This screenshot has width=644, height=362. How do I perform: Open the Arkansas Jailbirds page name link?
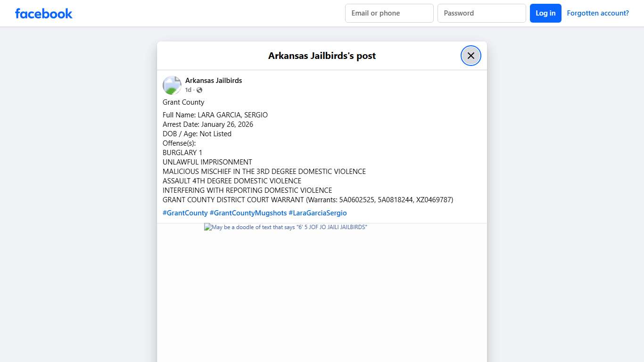[x=214, y=81]
